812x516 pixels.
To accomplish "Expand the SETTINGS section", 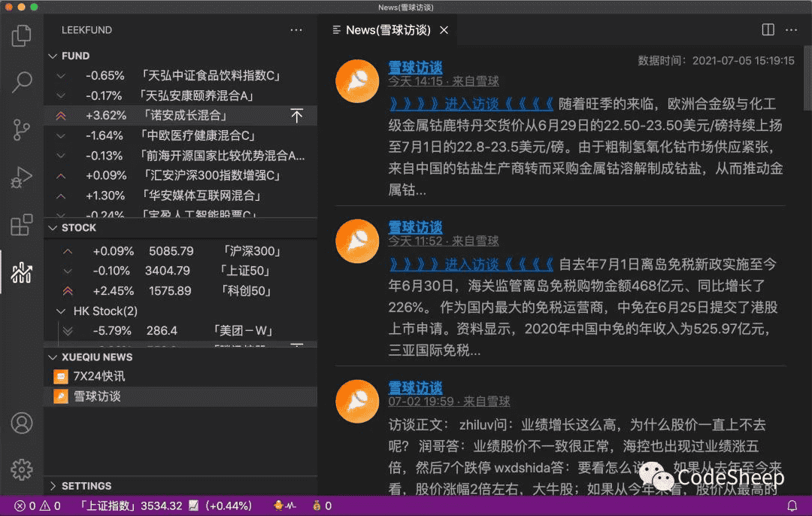I will (53, 486).
